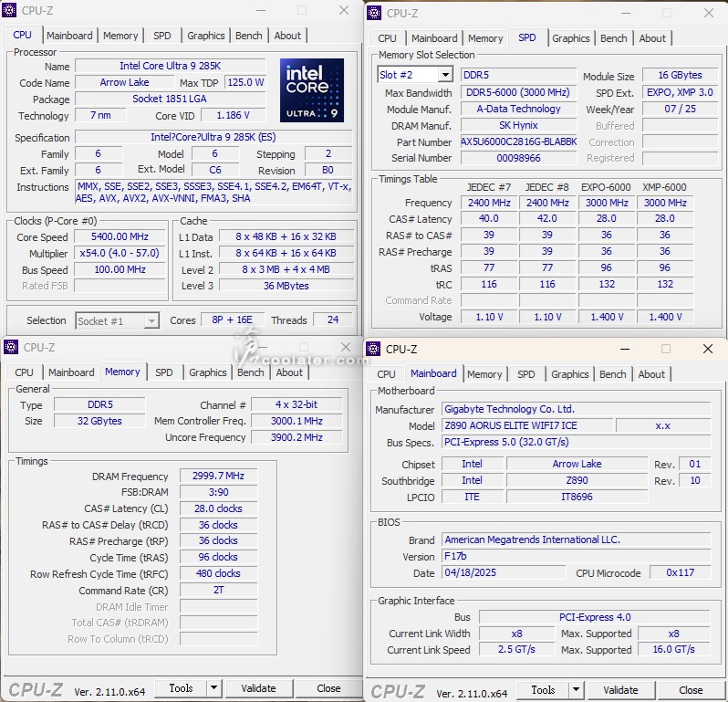Open Memory tab in CPU window
The height and width of the screenshot is (702, 728).
point(120,36)
